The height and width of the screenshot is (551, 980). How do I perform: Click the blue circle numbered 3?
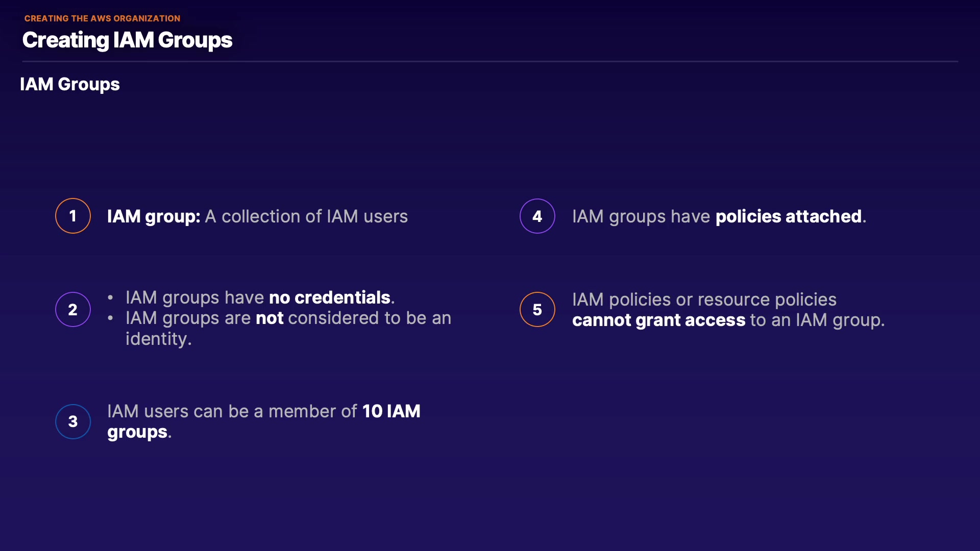click(73, 421)
